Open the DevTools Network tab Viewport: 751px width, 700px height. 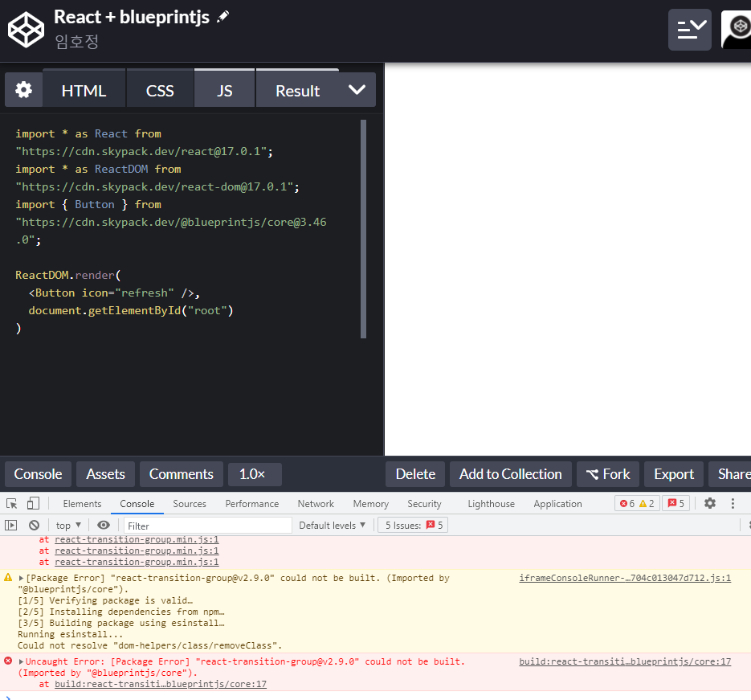[x=316, y=504]
